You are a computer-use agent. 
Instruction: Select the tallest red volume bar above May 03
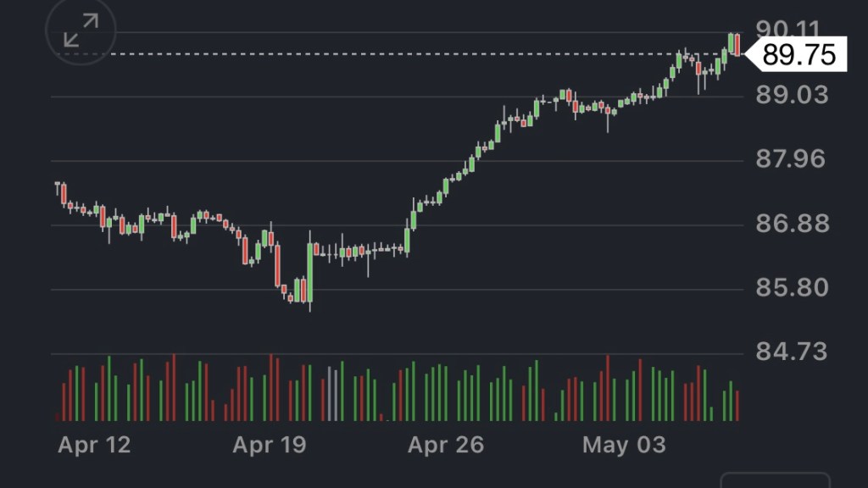click(x=607, y=388)
